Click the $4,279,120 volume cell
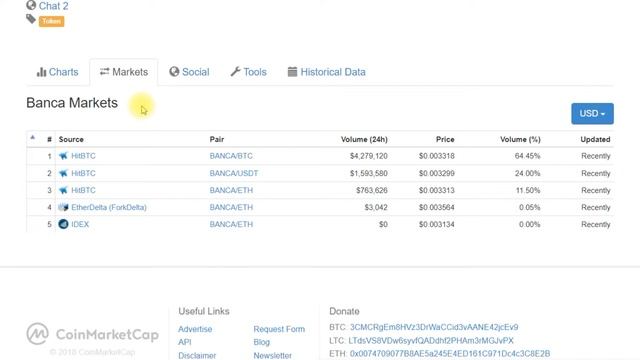 coord(369,156)
